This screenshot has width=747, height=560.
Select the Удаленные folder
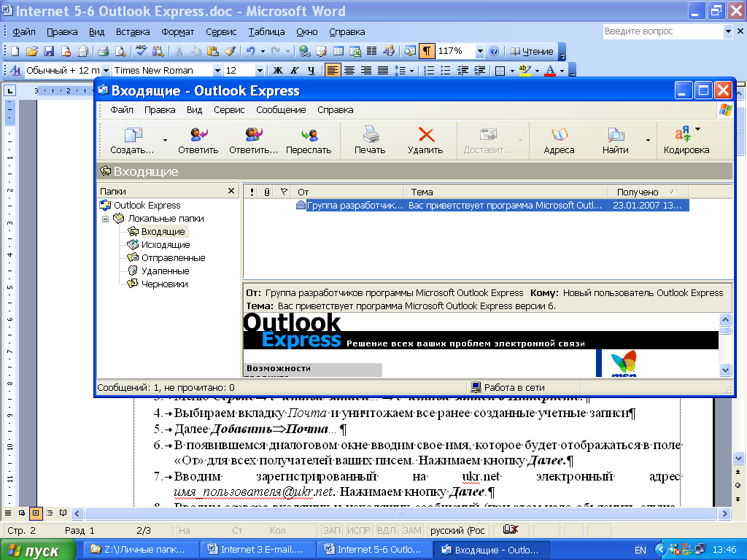click(x=165, y=271)
